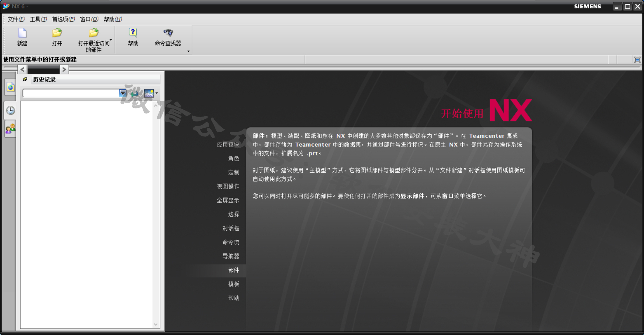Open the 窗口(O) menu
644x335 pixels.
89,19
